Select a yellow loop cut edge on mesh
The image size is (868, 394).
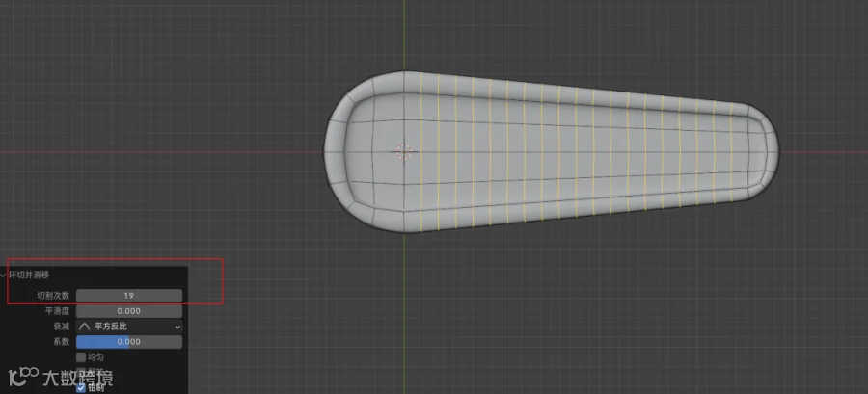(558, 152)
